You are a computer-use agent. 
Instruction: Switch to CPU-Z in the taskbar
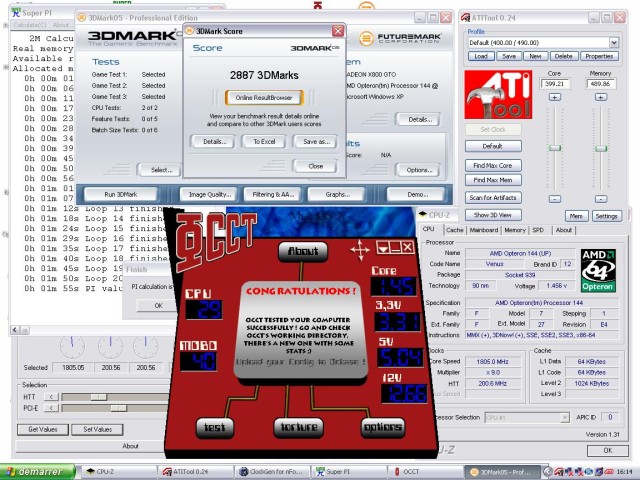point(119,472)
